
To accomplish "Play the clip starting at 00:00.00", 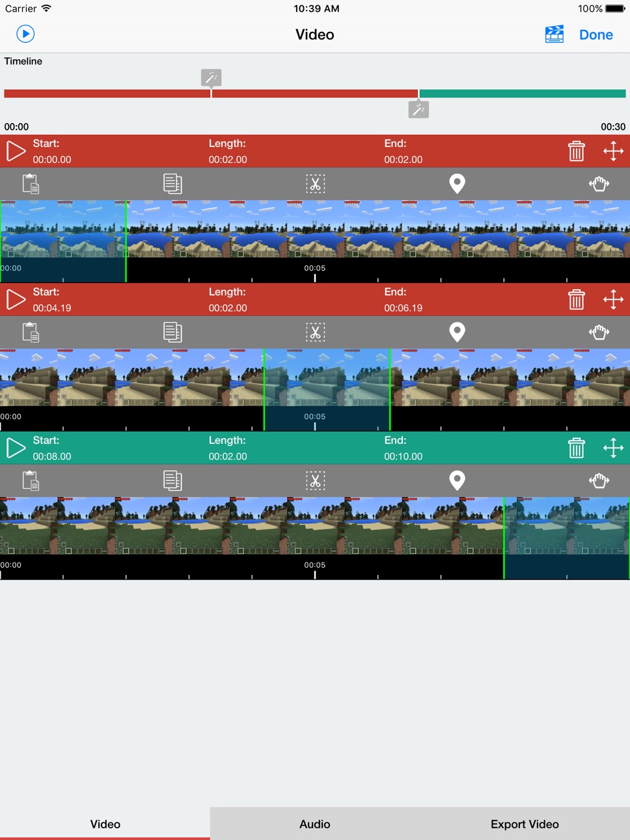I will [x=16, y=151].
